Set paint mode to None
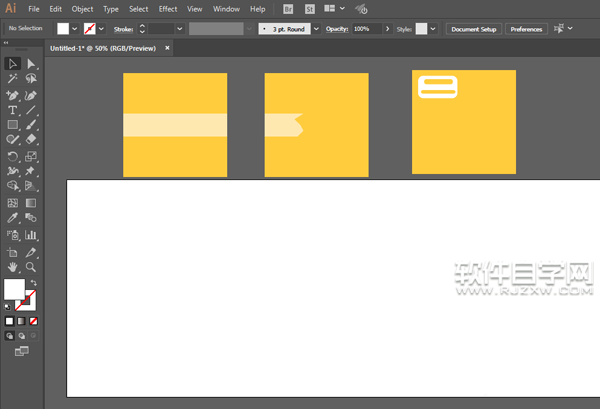 point(34,321)
